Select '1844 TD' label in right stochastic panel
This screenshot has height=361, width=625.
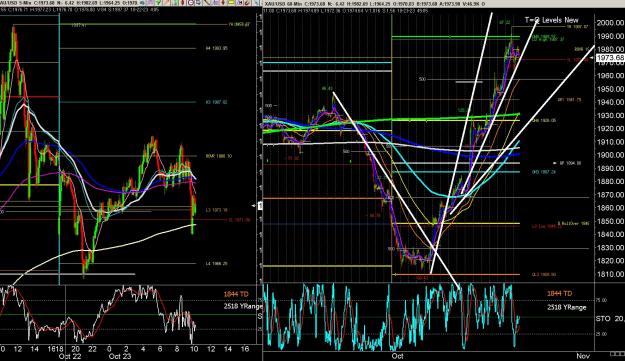coord(559,294)
